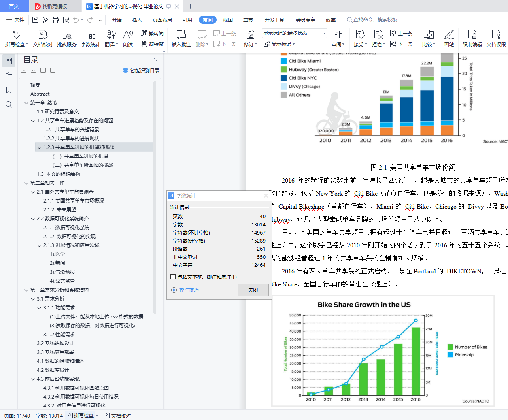Click the 修订 track changes icon

click(250, 34)
